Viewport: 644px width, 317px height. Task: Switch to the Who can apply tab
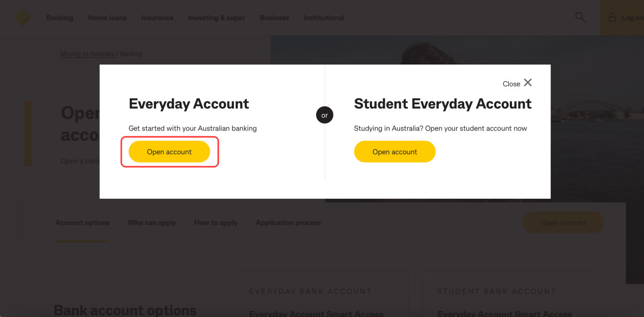pyautogui.click(x=152, y=222)
